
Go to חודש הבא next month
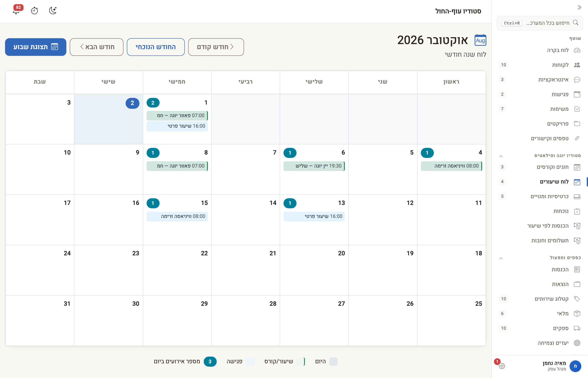pos(96,47)
